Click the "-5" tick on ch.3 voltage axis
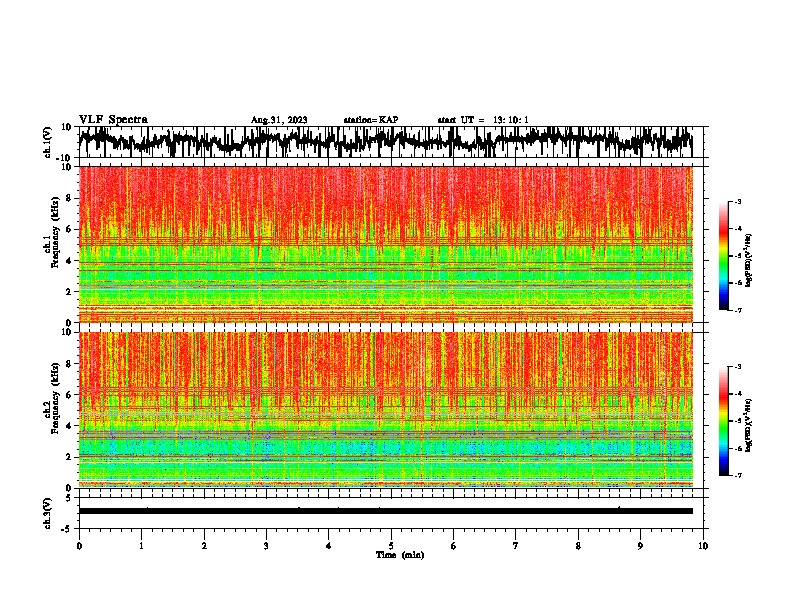Image resolution: width=792 pixels, height=612 pixels. point(67,528)
